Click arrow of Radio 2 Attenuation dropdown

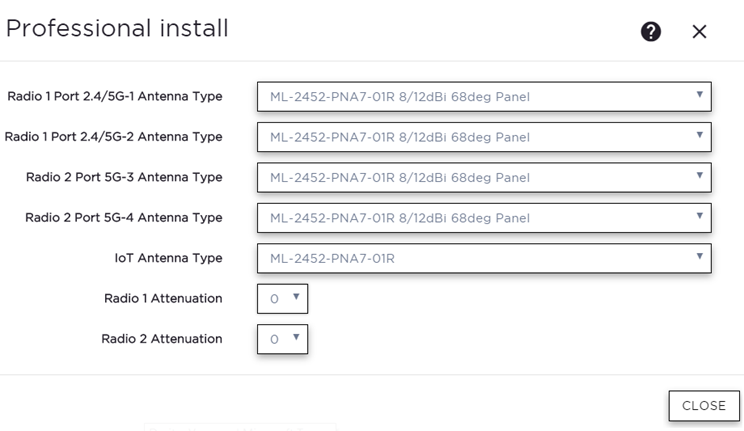[296, 338]
